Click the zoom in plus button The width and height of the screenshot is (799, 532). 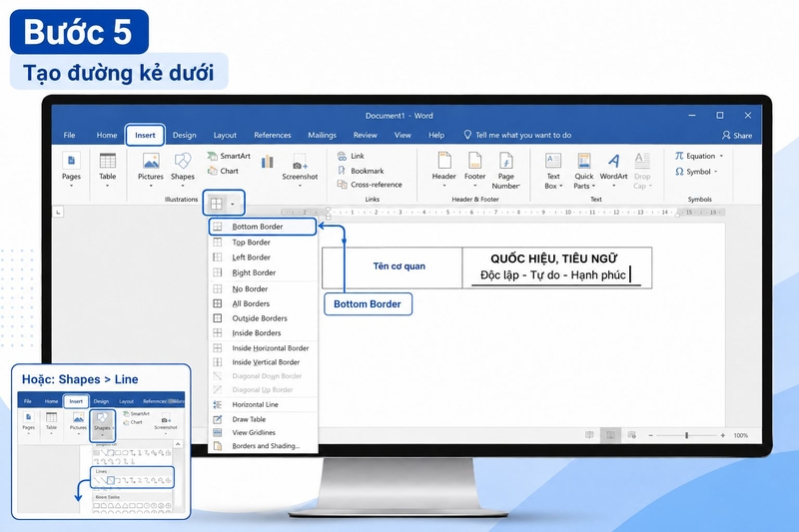tap(722, 435)
